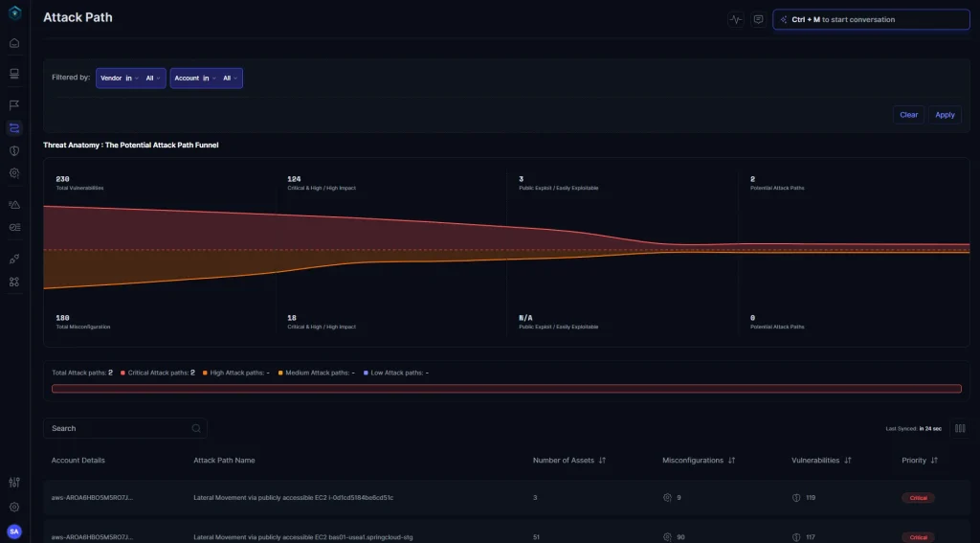The height and width of the screenshot is (543, 980).
Task: Select the Attack Path sidebar item
Action: click(14, 127)
